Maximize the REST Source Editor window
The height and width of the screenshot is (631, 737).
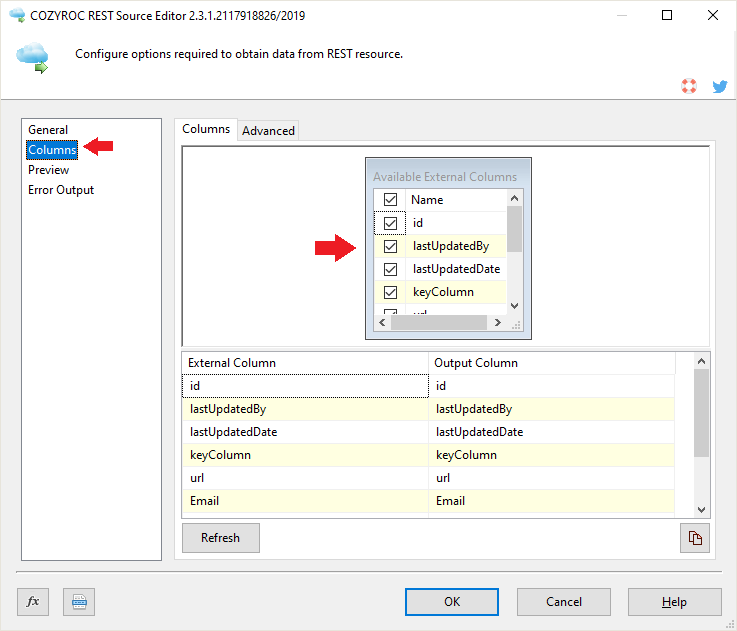coord(666,15)
